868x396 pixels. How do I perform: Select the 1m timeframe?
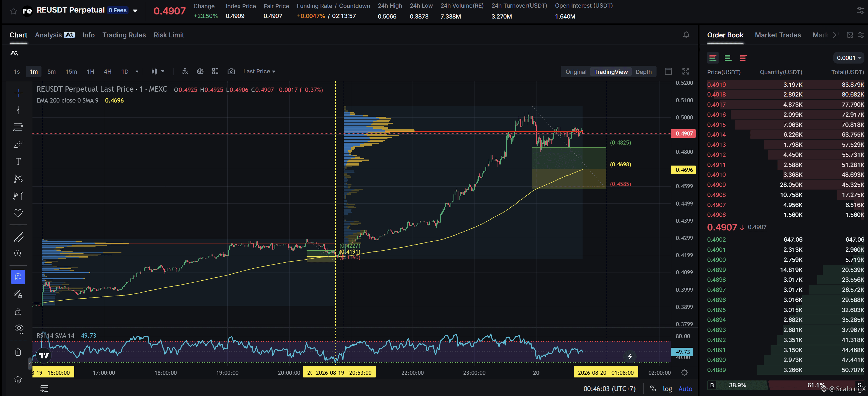pos(33,71)
